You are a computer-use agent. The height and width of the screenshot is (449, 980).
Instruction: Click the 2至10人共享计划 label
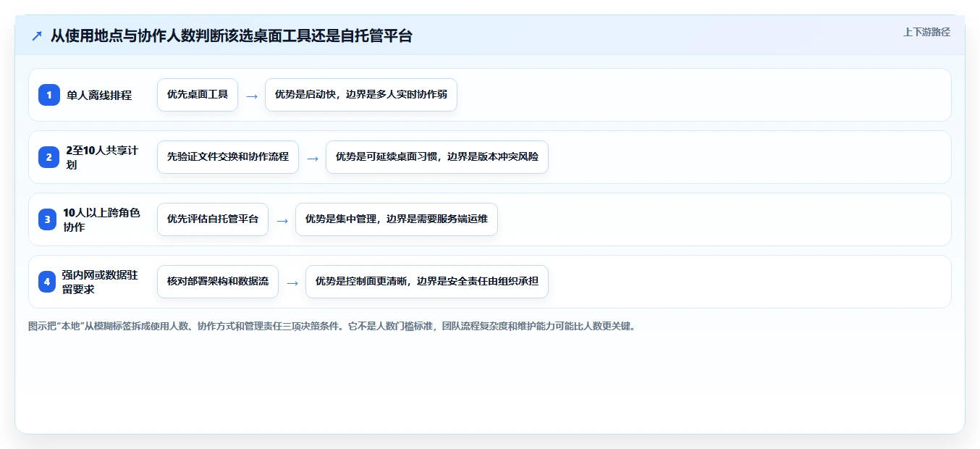(x=102, y=157)
